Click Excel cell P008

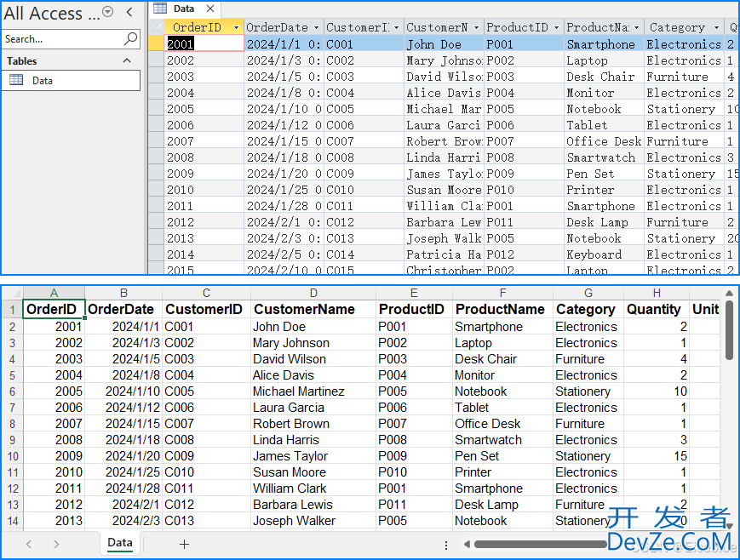point(414,440)
